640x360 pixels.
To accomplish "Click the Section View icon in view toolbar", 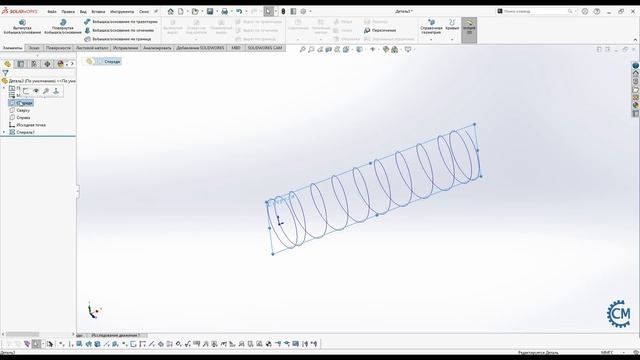I will pos(329,49).
